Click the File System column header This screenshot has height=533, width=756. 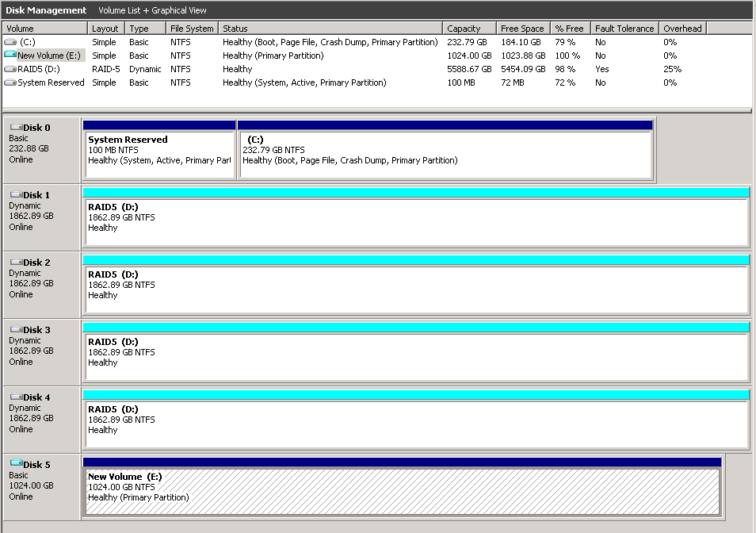tap(192, 29)
